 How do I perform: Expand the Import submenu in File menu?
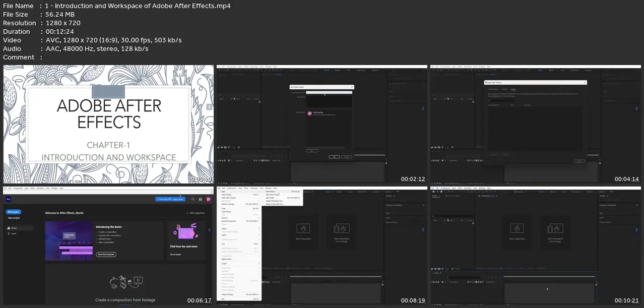[239, 229]
